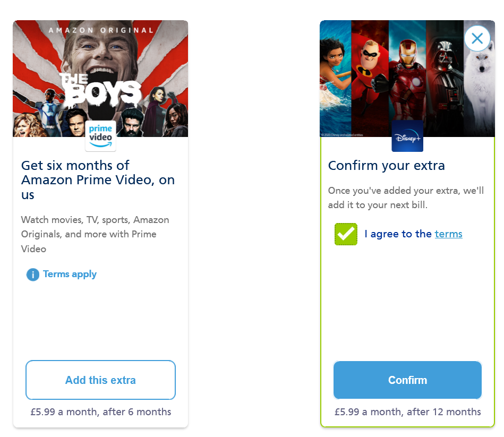The image size is (504, 437).
Task: Click the Amazon Prime Video offer heading
Action: (98, 180)
